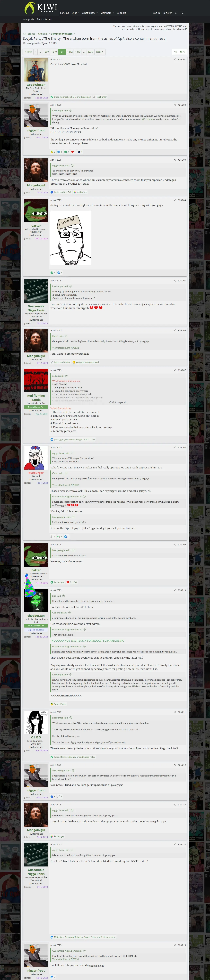Click the double-left arrow thread navigation icon

[x=175, y=52]
